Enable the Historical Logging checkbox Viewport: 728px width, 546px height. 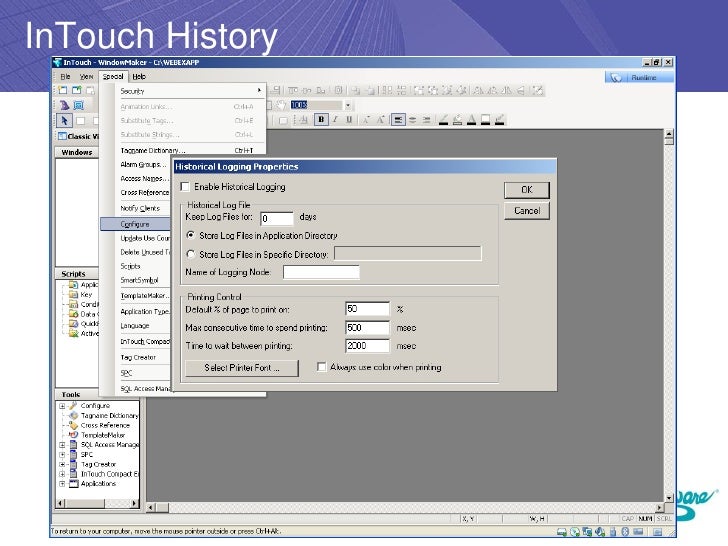[x=185, y=187]
